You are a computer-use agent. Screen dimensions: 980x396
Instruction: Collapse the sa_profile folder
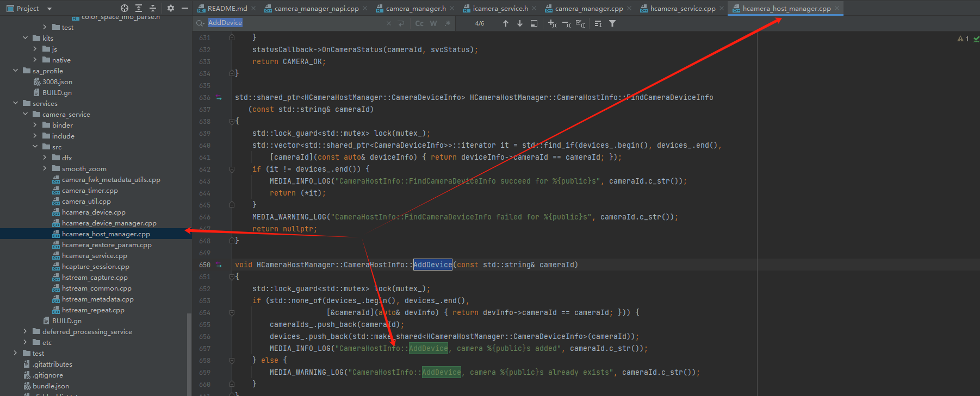(15, 71)
